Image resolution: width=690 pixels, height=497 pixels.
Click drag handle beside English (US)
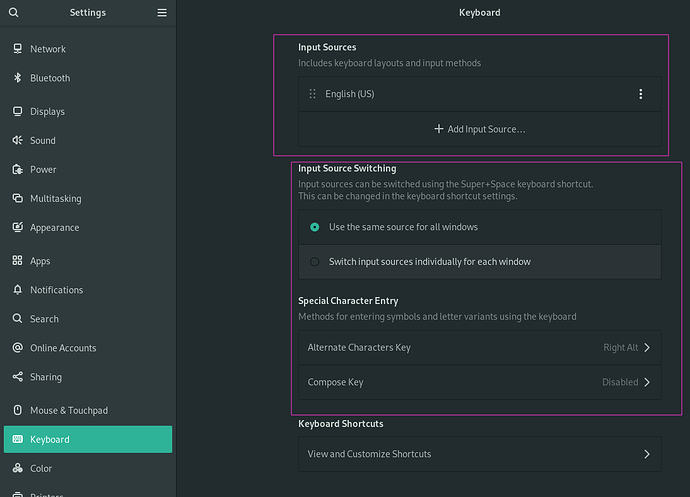tap(313, 94)
